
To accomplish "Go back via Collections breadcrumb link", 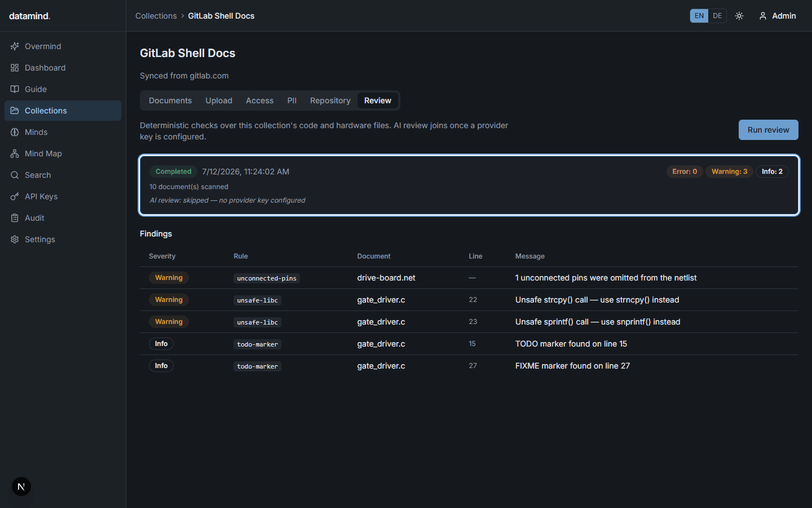I will point(156,16).
